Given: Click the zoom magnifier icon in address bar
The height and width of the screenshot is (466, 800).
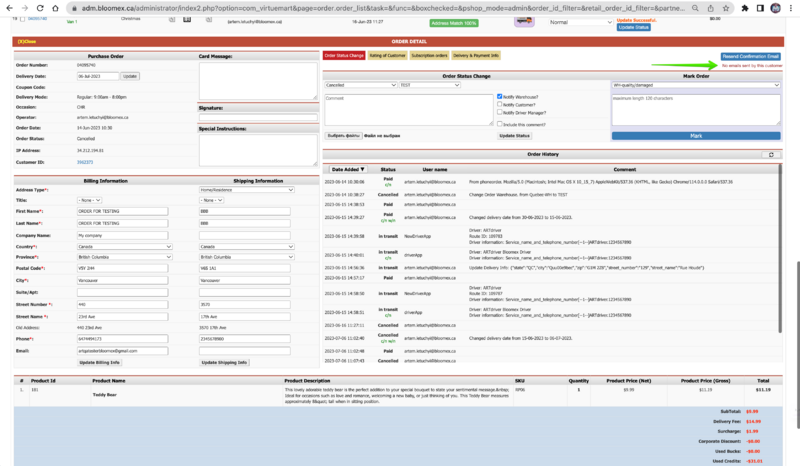Looking at the screenshot, I should click(x=695, y=8).
